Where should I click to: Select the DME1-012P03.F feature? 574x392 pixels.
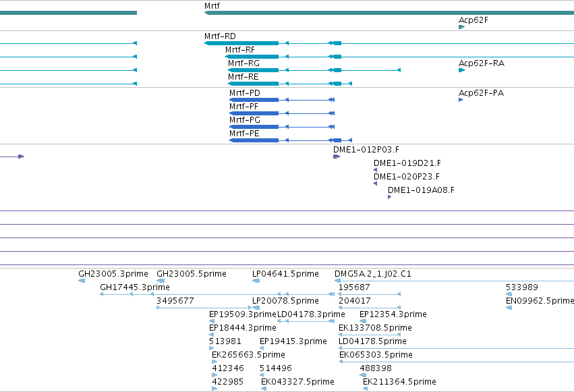pos(366,150)
